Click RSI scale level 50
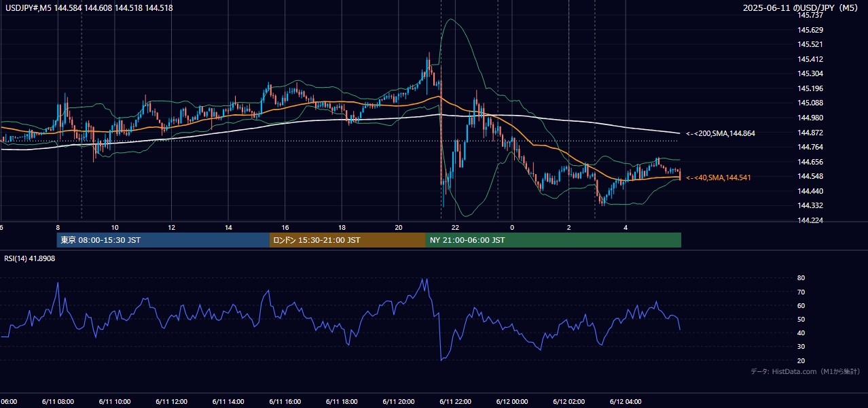Image resolution: width=868 pixels, height=408 pixels. pyautogui.click(x=801, y=319)
